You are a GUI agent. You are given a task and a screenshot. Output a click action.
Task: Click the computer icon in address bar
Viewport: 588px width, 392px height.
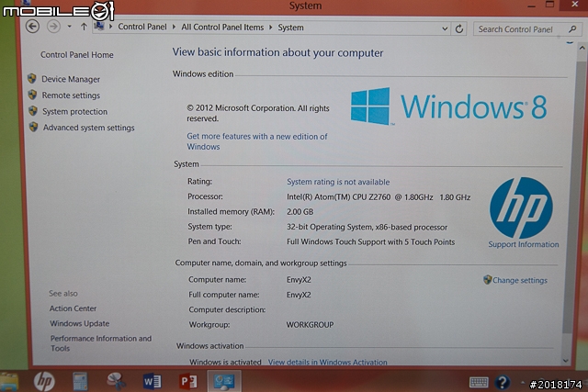99,27
